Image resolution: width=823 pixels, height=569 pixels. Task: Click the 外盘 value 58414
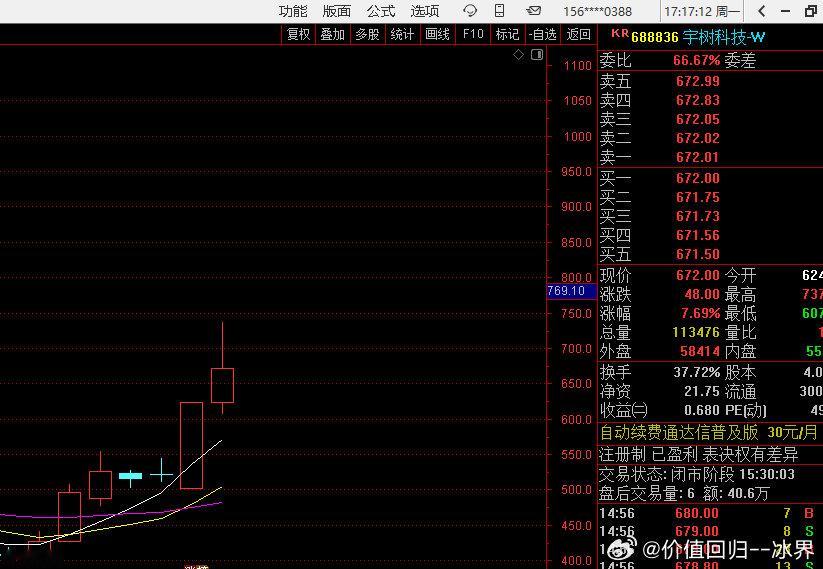(700, 351)
